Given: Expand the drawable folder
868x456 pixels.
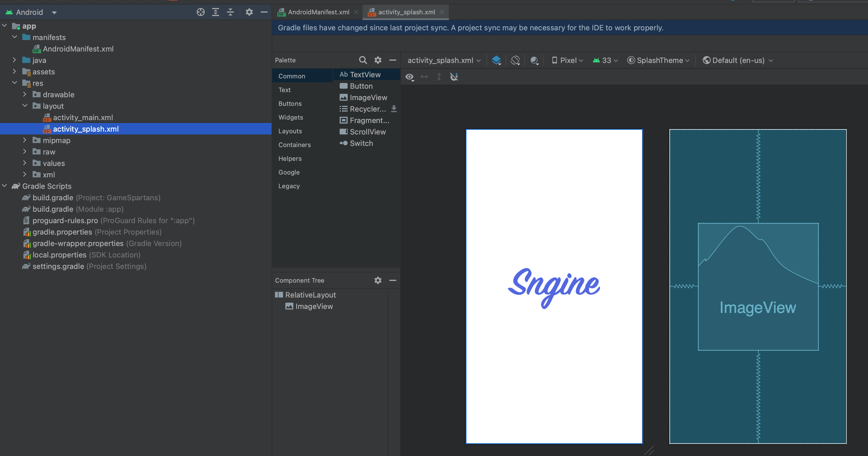Looking at the screenshot, I should (x=25, y=94).
